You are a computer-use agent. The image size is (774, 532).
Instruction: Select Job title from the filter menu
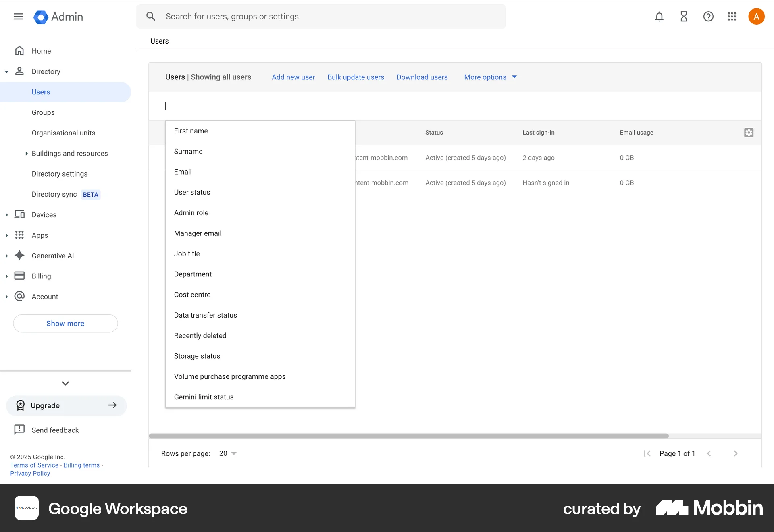click(187, 254)
